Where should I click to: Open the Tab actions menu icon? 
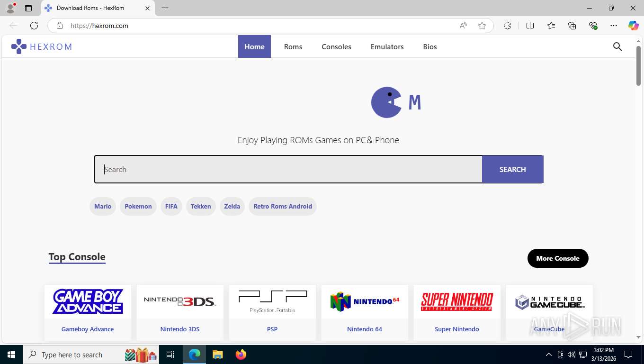pyautogui.click(x=28, y=8)
